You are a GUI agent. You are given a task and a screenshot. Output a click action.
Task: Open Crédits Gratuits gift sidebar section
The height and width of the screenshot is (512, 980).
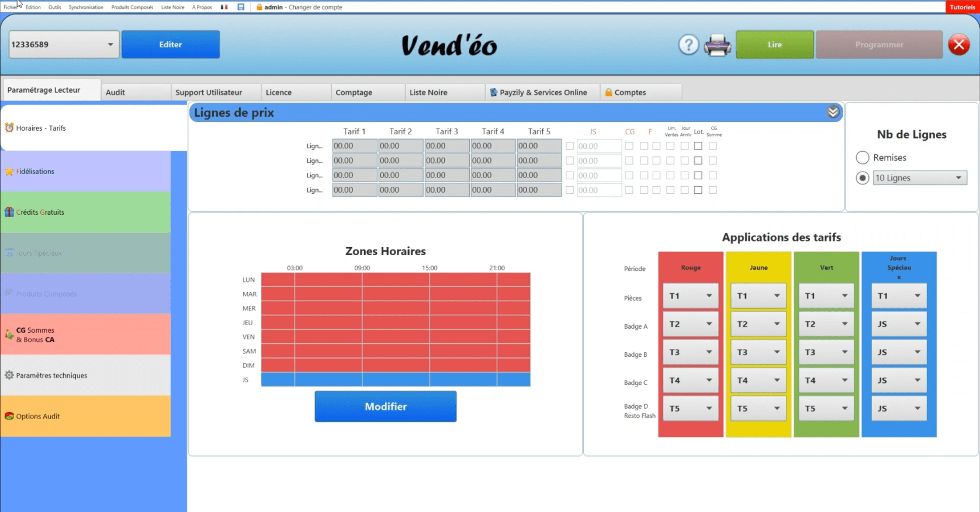[85, 212]
